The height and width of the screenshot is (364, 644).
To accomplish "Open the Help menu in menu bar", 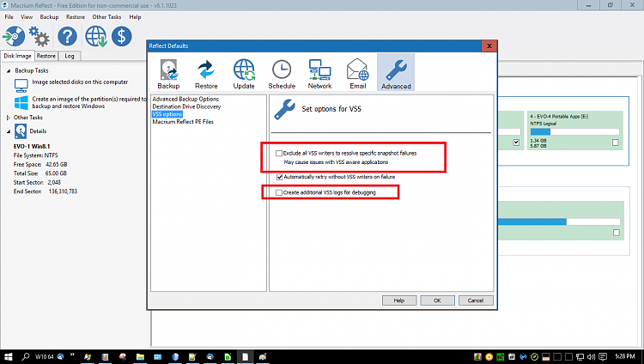I will (135, 17).
